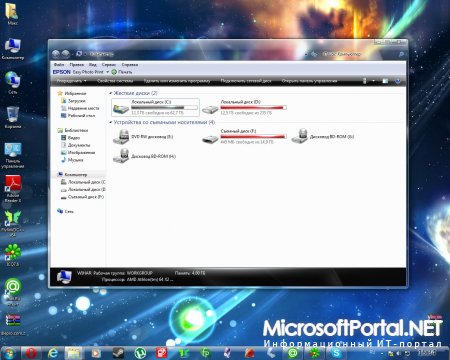Select the Корзина recycle bin icon

coord(13,117)
